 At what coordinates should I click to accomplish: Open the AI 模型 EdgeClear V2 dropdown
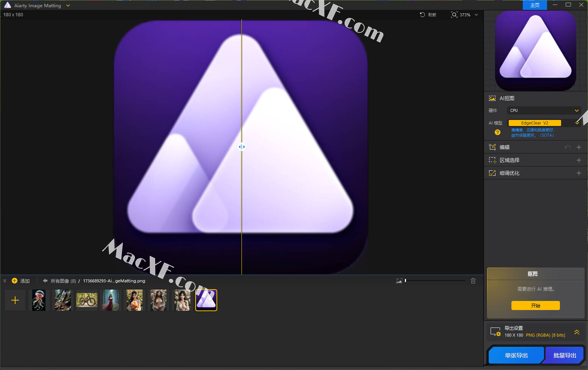point(544,123)
